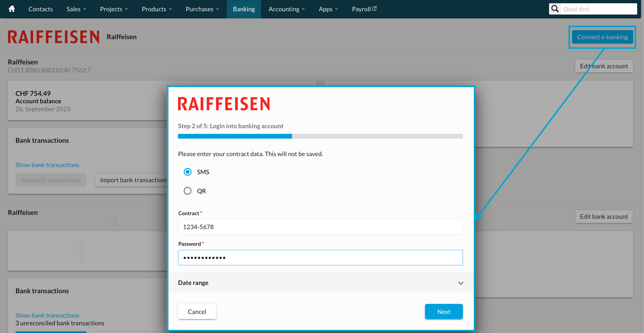The image size is (644, 333).
Task: Open the Sales dropdown menu
Action: tap(76, 9)
